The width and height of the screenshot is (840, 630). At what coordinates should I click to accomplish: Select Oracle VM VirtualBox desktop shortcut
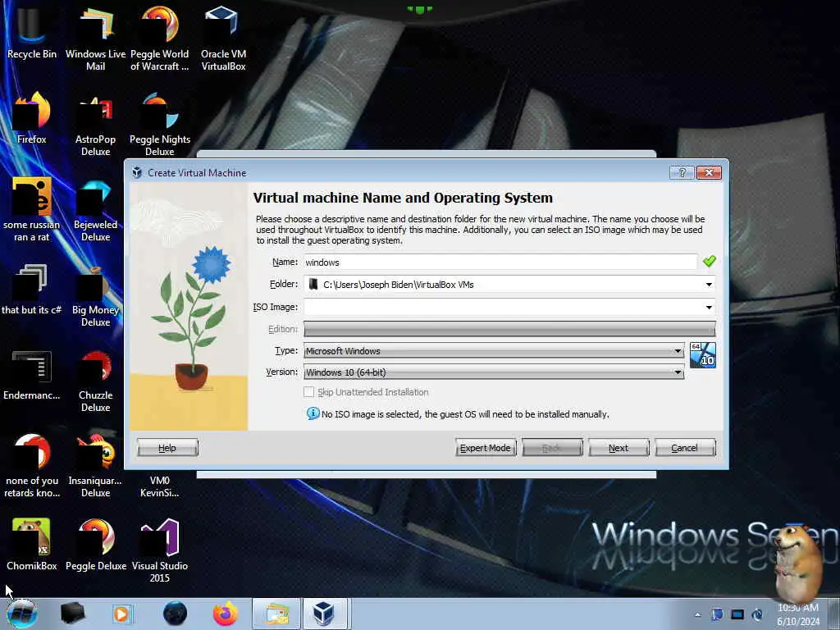point(223,38)
